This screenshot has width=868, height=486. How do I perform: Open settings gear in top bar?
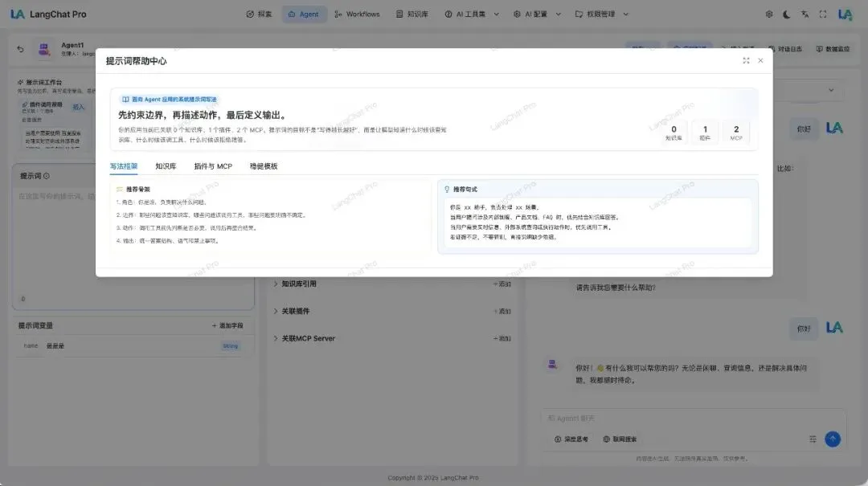(x=769, y=14)
